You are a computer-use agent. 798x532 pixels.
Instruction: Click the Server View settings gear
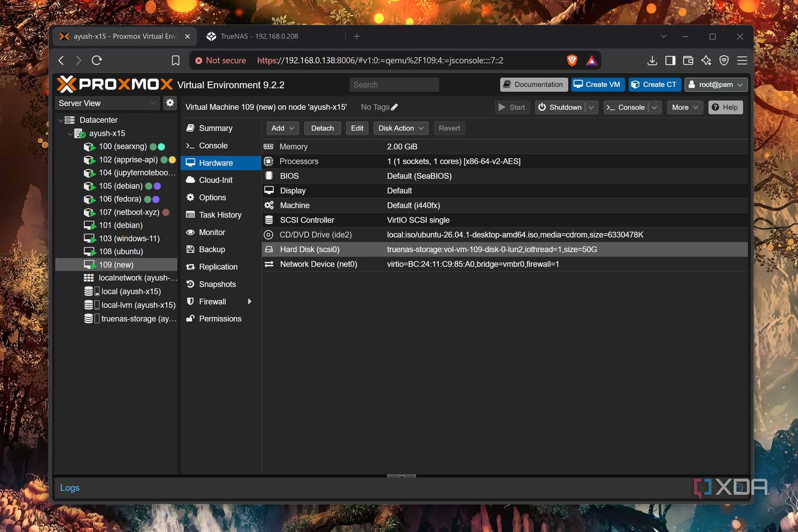point(170,103)
